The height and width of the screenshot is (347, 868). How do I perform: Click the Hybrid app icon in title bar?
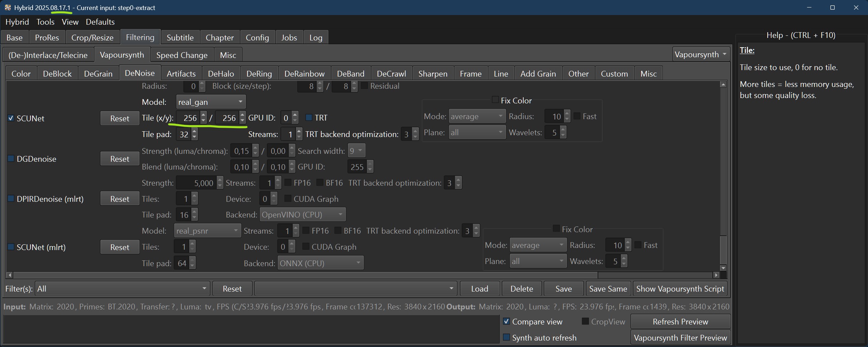point(8,8)
